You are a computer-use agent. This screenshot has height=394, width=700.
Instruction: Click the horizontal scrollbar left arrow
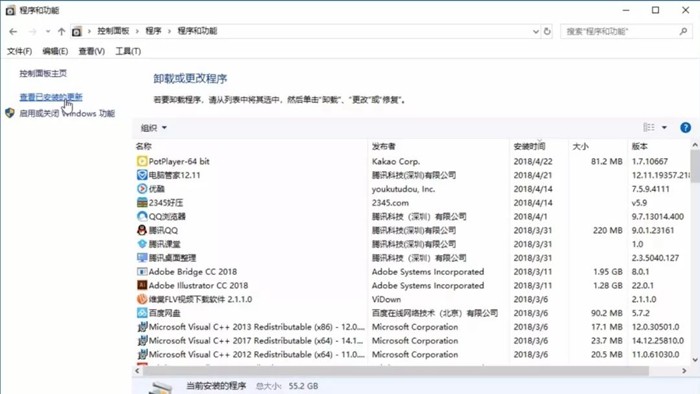(138, 371)
